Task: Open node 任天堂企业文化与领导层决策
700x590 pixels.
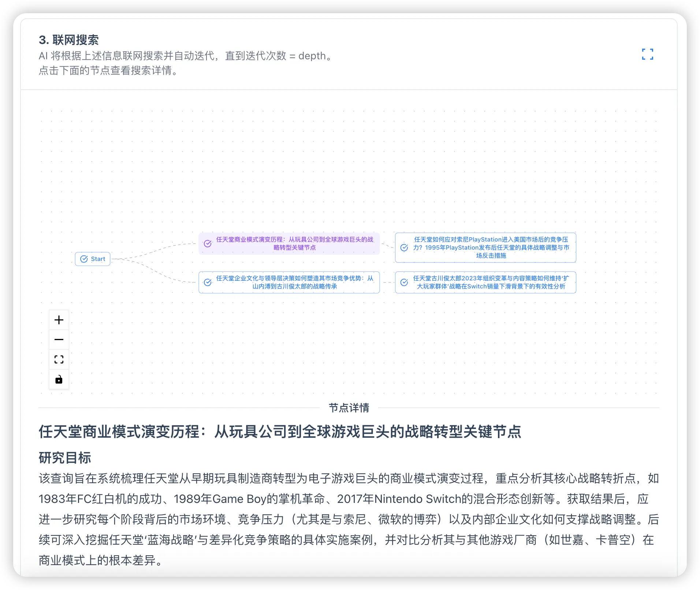Action: pos(289,282)
